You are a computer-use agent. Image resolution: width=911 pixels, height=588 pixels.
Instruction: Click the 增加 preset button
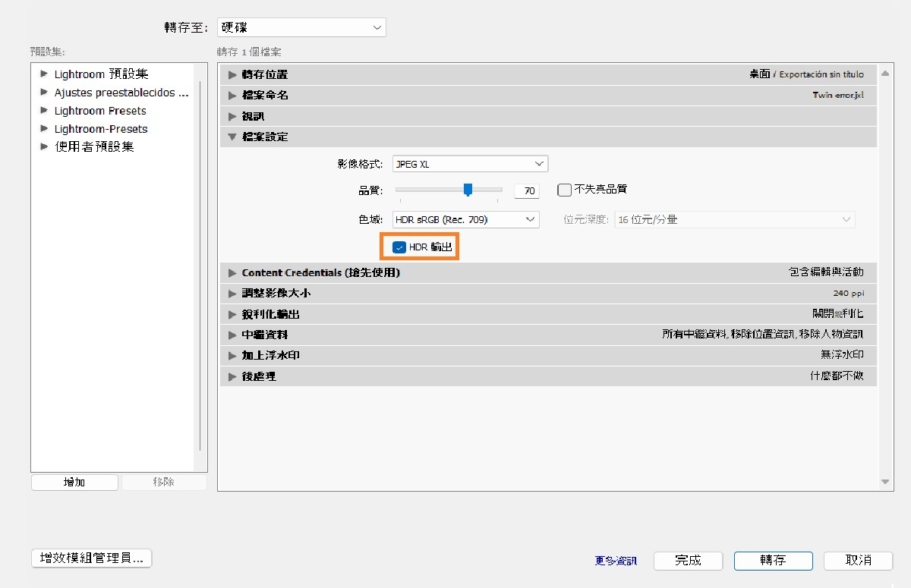pyautogui.click(x=74, y=482)
